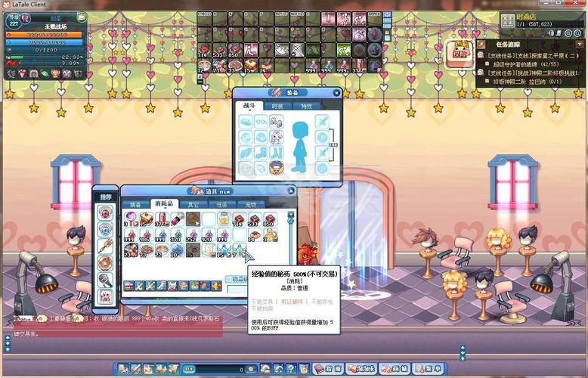The width and height of the screenshot is (588, 378).
Task: Click inventory scrollbar up arrow
Action: pyautogui.click(x=291, y=214)
